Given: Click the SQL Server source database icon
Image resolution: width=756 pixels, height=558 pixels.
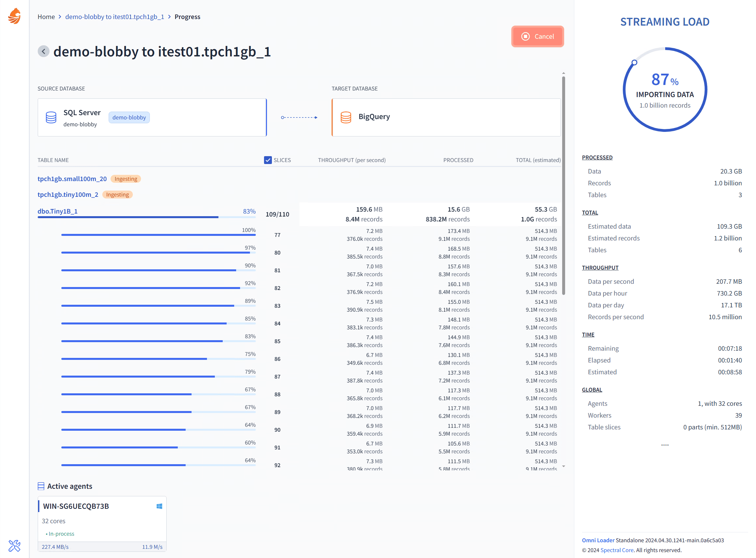Looking at the screenshot, I should click(x=51, y=117).
